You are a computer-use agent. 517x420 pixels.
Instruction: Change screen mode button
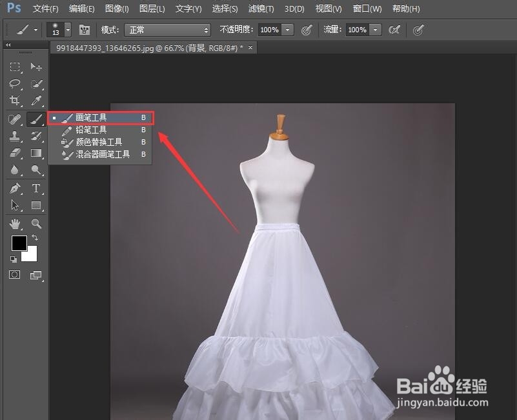click(x=36, y=275)
